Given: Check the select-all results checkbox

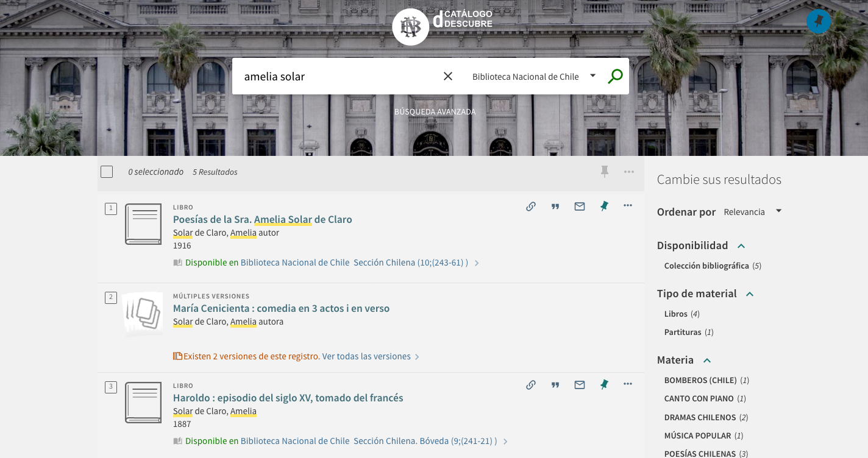Looking at the screenshot, I should [107, 172].
